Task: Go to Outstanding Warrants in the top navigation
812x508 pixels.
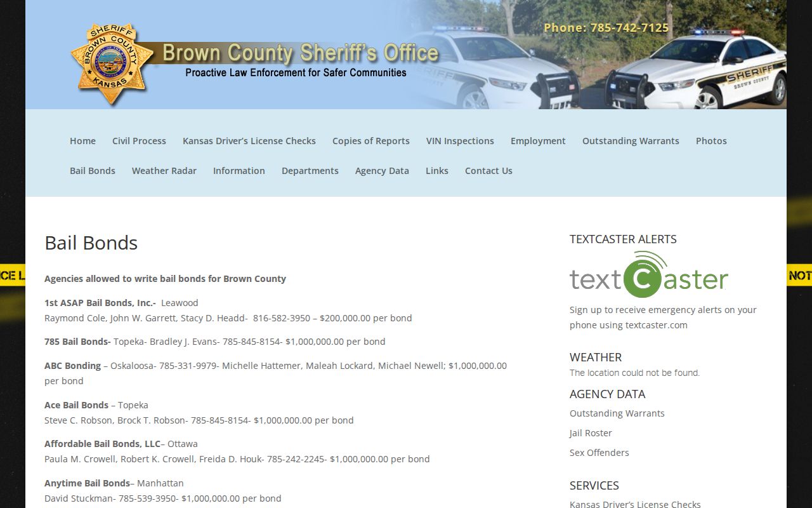Action: 631,141
